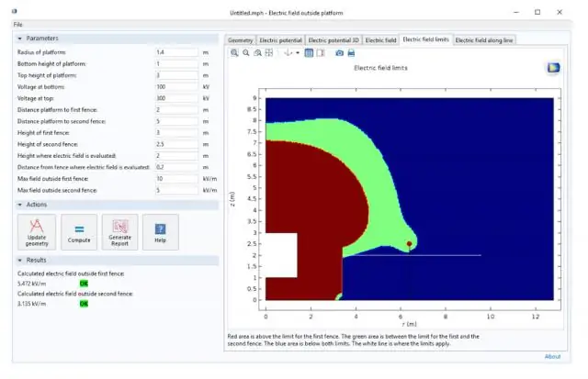Click the Height of first fence field
Screen dimensions: 588x379
pyautogui.click(x=176, y=133)
